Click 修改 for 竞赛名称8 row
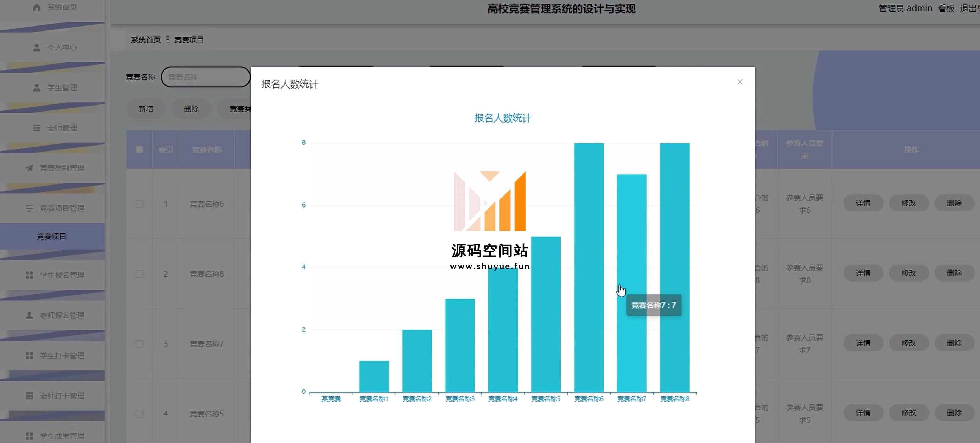The width and height of the screenshot is (980, 443). (909, 273)
